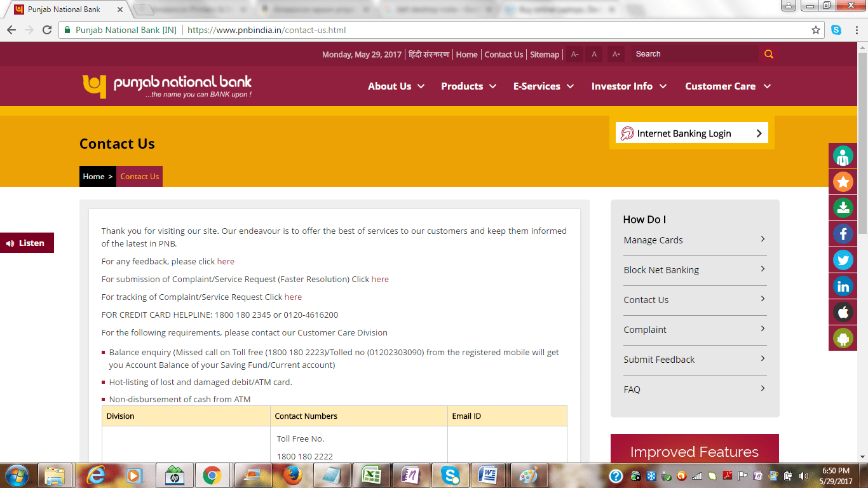The width and height of the screenshot is (868, 488).
Task: Click the Punjab National Bank logo
Action: pyautogui.click(x=166, y=86)
